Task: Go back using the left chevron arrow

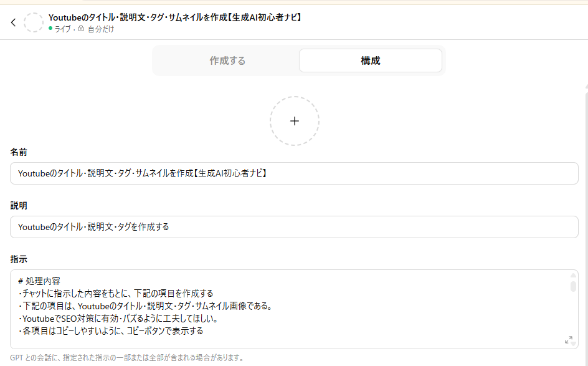Action: pyautogui.click(x=14, y=22)
